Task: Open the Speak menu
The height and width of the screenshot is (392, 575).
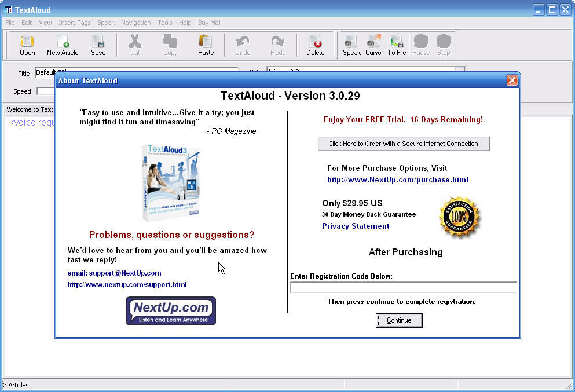Action: click(x=106, y=23)
